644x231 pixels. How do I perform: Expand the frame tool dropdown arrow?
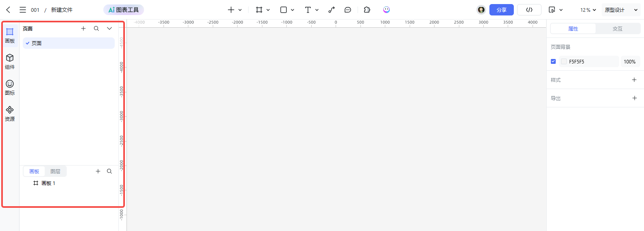(x=268, y=10)
